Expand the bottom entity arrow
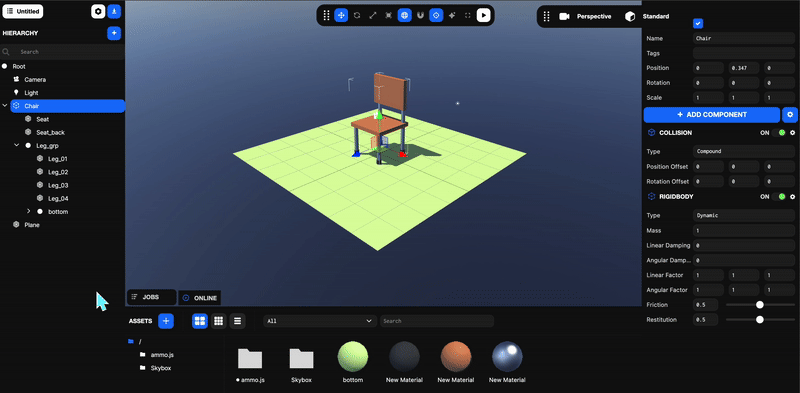The width and height of the screenshot is (800, 393). [x=29, y=211]
